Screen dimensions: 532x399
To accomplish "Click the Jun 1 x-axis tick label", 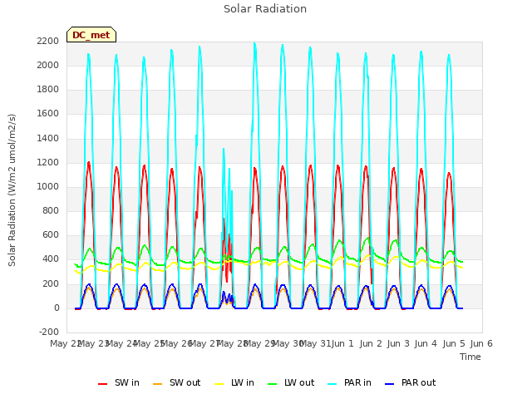I will pos(342,343).
